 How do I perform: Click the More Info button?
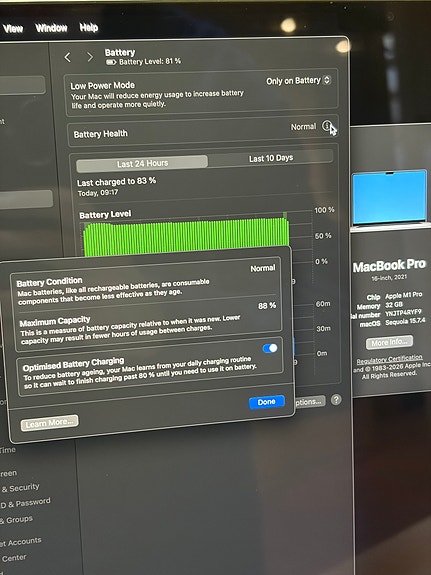click(389, 342)
